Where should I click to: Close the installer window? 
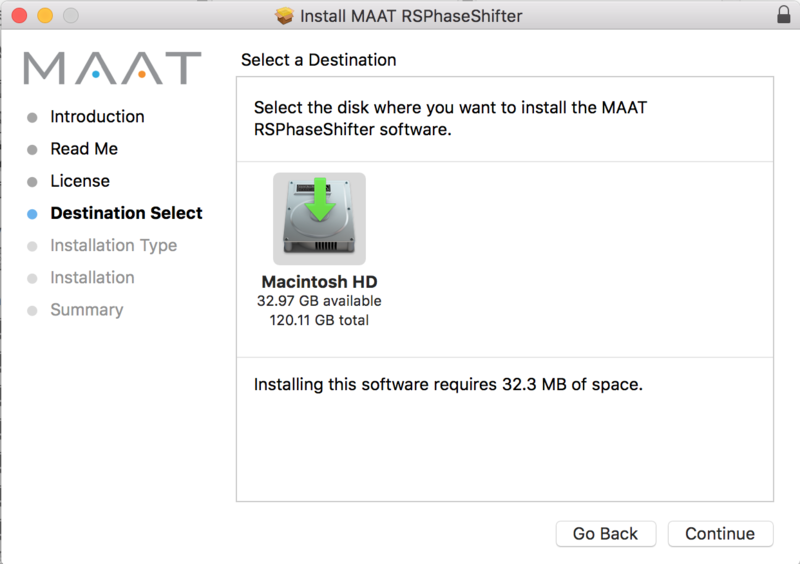coord(19,16)
